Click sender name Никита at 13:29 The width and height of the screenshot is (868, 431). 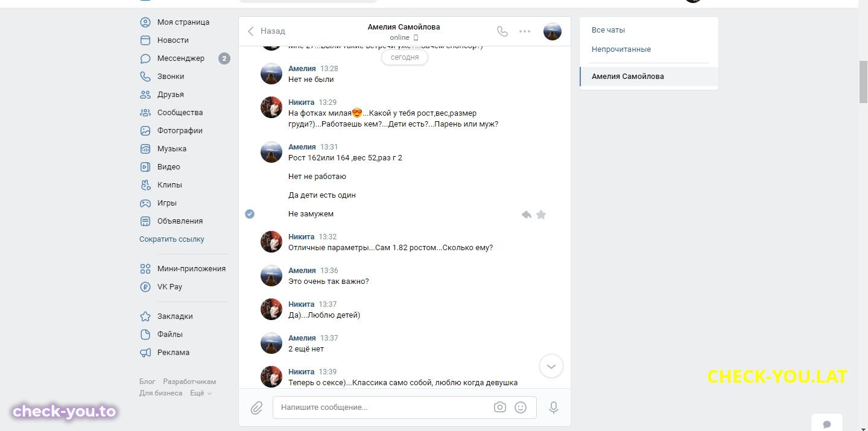[x=301, y=102]
